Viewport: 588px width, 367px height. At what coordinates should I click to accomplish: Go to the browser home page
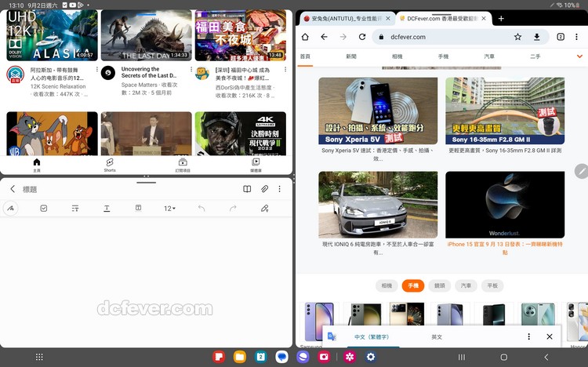[305, 37]
